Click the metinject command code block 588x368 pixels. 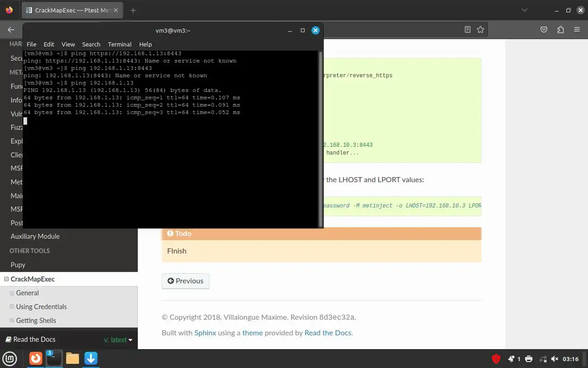point(402,206)
